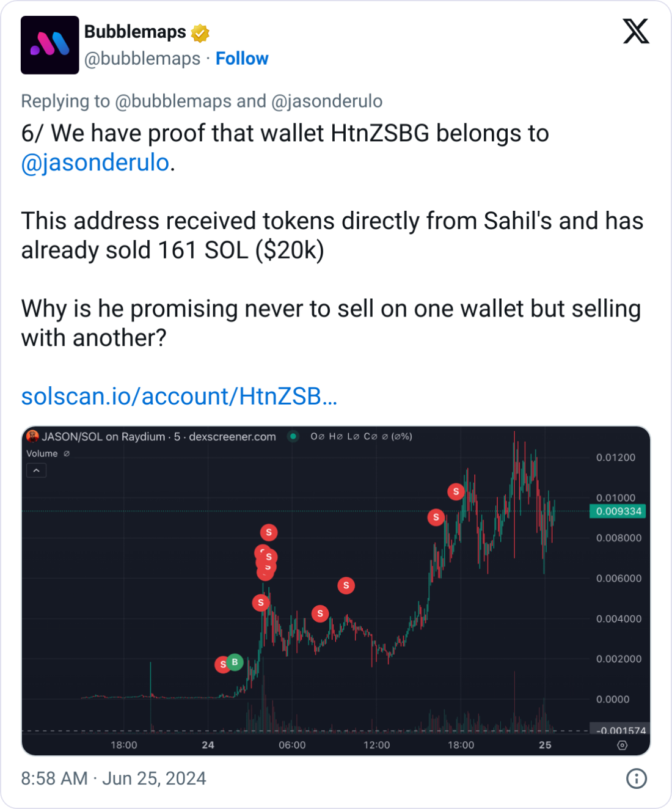Click the 12:00 label on the time axis
The width and height of the screenshot is (672, 809).
376,745
